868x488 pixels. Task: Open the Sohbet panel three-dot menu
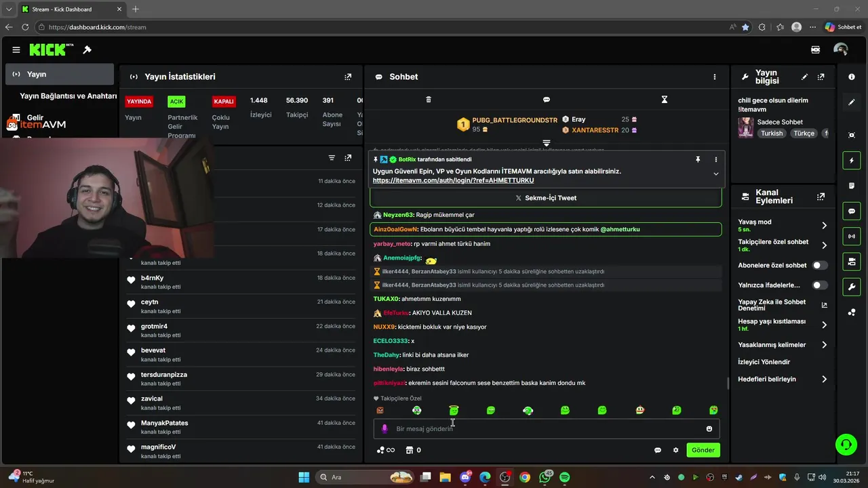pos(714,77)
